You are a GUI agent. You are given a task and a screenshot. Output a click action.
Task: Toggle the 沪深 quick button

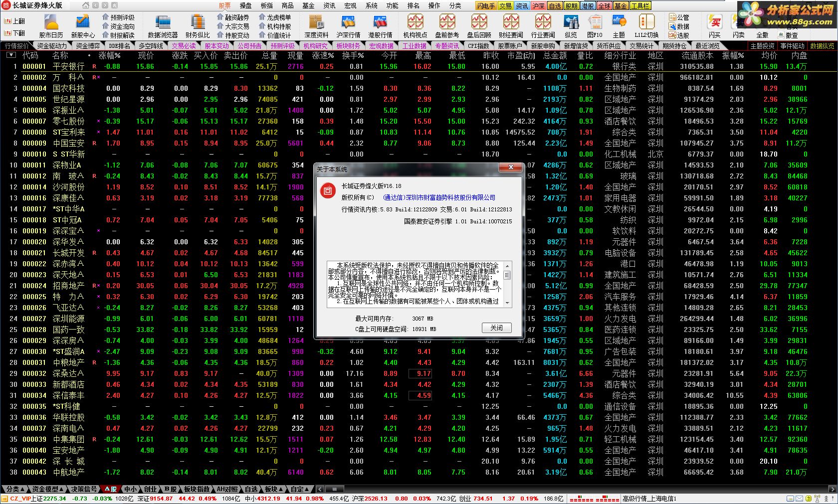(538, 6)
